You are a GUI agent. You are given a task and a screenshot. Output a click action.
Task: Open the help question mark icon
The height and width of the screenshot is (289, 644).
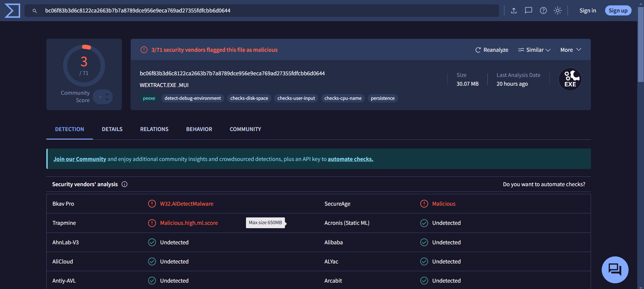click(543, 10)
